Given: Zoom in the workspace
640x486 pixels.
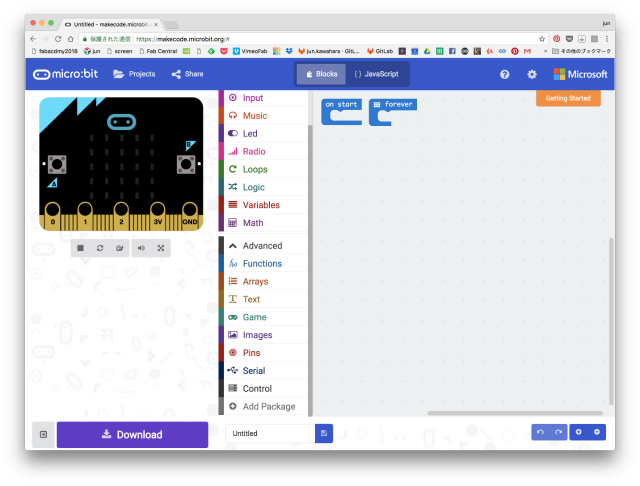Looking at the screenshot, I should [x=578, y=432].
